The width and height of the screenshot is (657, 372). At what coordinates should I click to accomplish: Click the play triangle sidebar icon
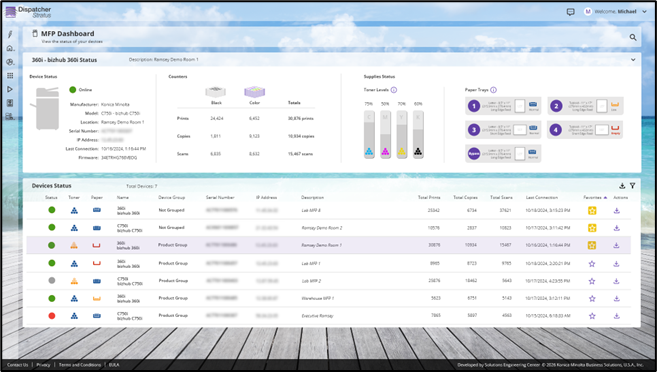(10, 89)
